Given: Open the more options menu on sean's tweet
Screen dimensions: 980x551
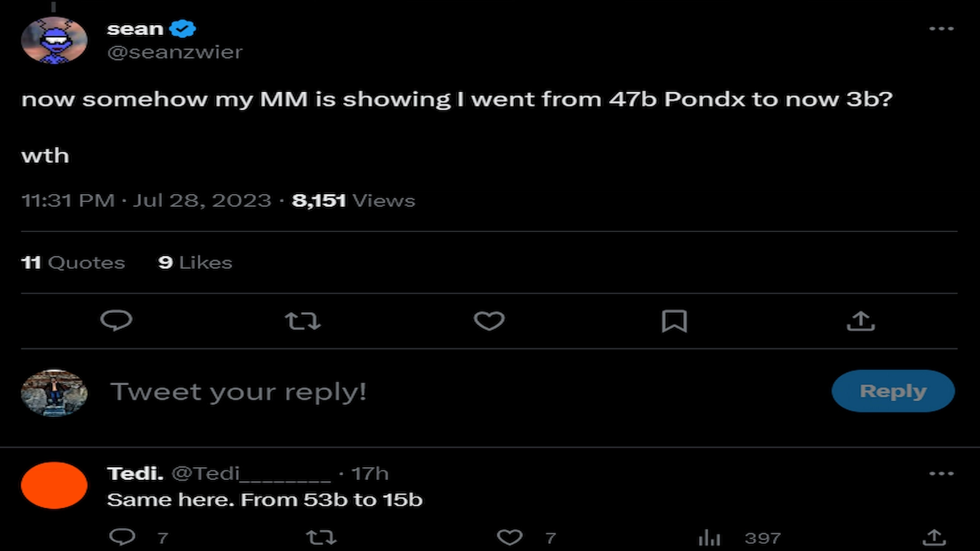Looking at the screenshot, I should (941, 28).
